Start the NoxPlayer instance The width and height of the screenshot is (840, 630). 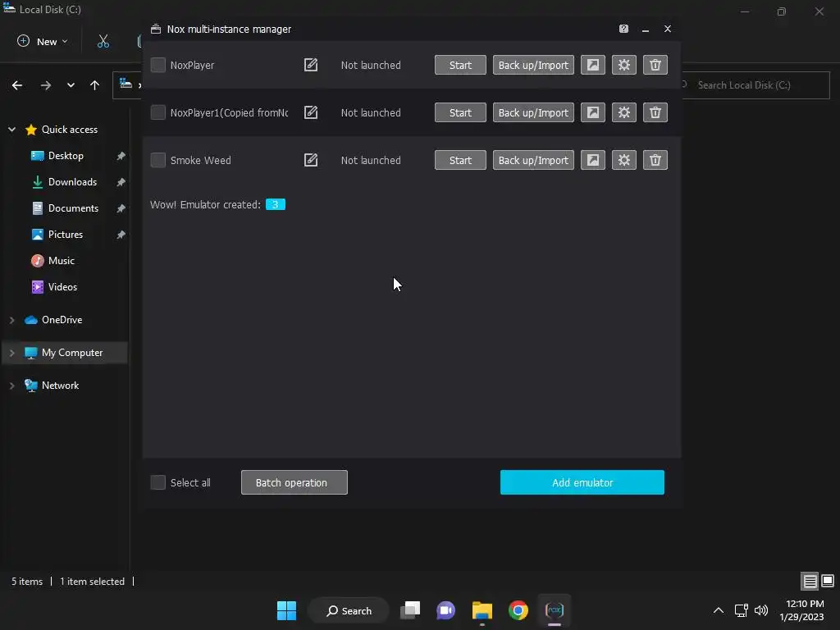(x=460, y=65)
